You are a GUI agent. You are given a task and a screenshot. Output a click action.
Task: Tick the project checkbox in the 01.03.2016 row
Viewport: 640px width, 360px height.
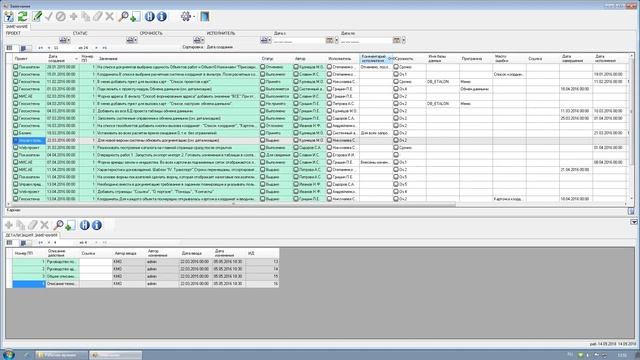tap(16, 89)
